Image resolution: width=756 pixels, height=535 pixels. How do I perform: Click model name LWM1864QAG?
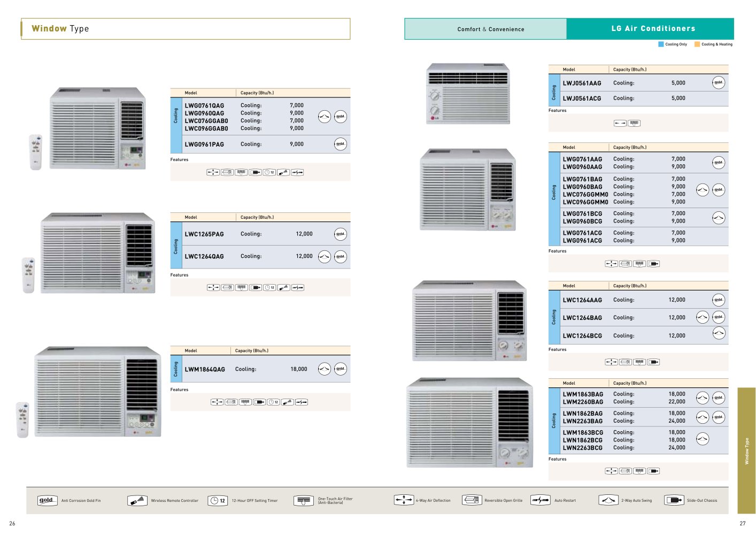tap(205, 369)
